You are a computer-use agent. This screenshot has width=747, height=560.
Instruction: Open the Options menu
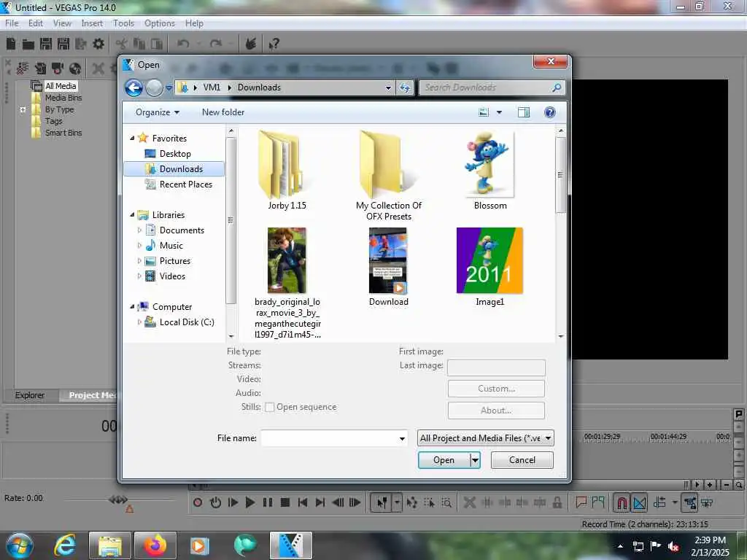click(160, 23)
